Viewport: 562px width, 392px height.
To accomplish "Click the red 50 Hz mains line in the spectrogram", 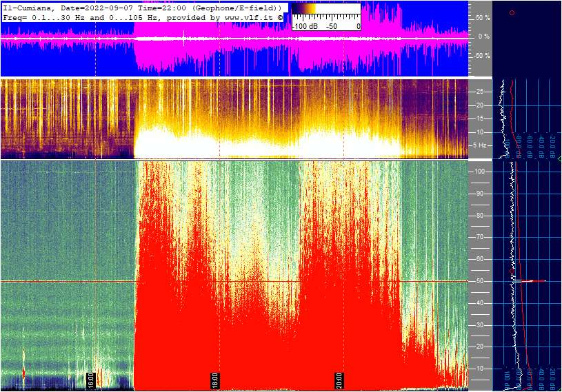I will pyautogui.click(x=234, y=281).
